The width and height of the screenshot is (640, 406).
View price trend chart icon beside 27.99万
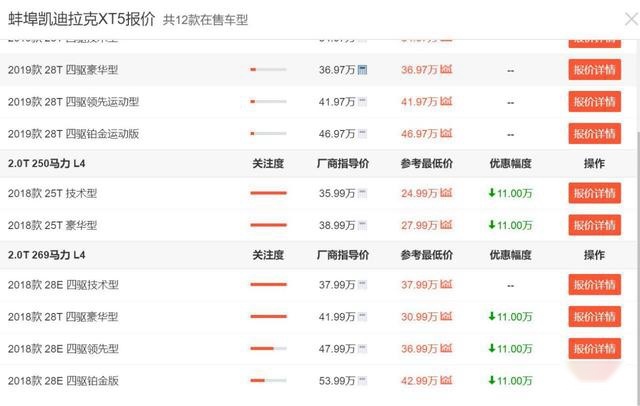click(x=446, y=224)
